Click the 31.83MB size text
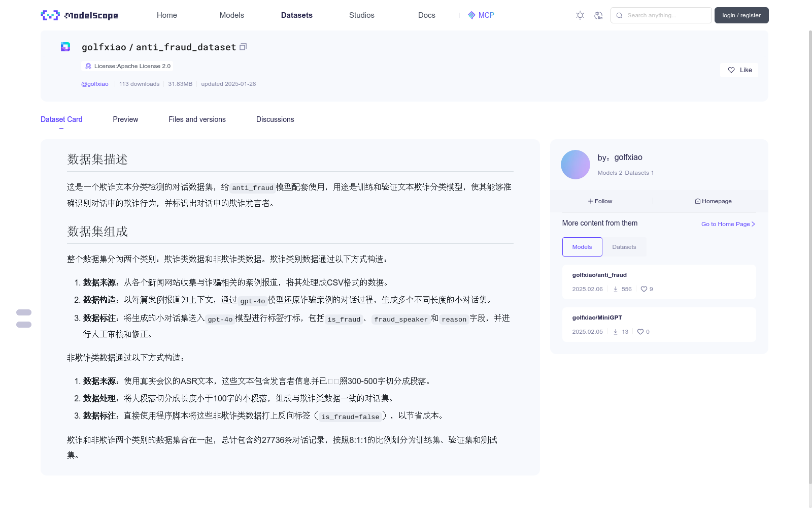The width and height of the screenshot is (812, 508). [180, 84]
